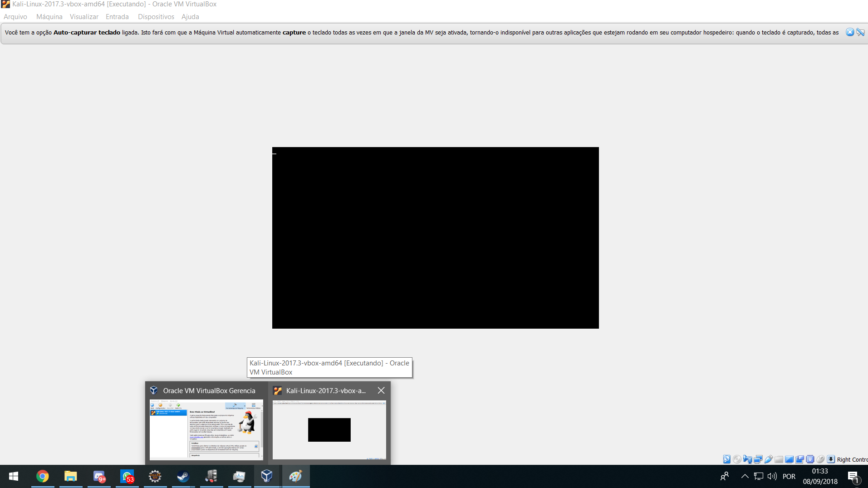Open Google Chrome from taskbar
This screenshot has width=868, height=488.
click(43, 476)
